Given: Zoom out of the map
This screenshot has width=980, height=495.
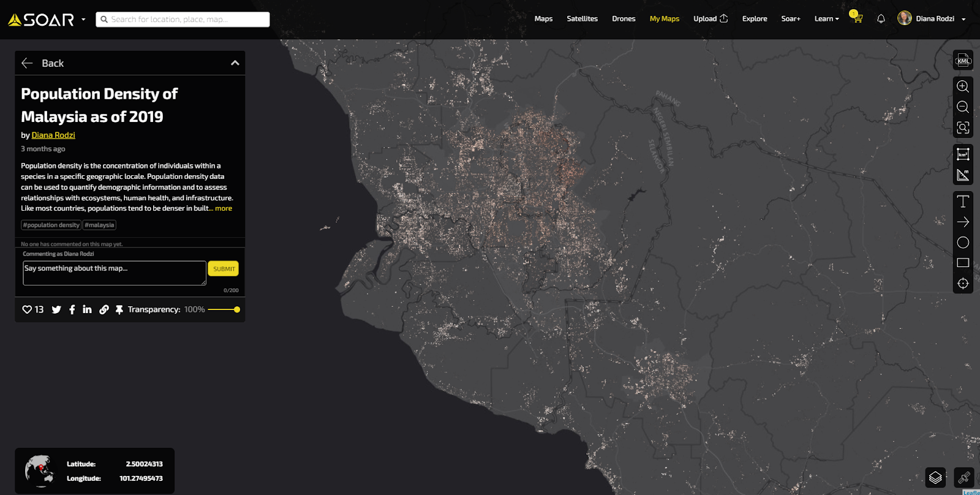Looking at the screenshot, I should [963, 107].
